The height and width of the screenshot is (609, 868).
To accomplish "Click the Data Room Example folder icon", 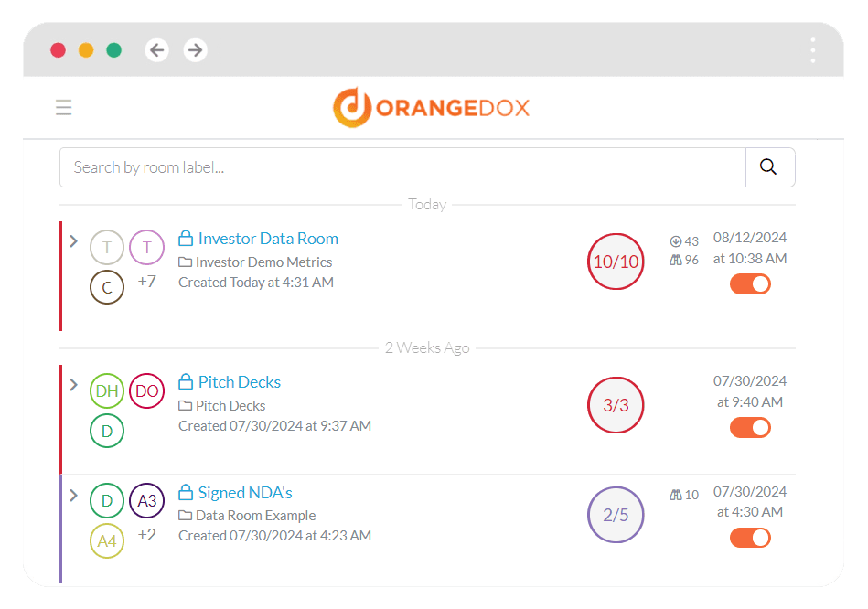I will [185, 516].
